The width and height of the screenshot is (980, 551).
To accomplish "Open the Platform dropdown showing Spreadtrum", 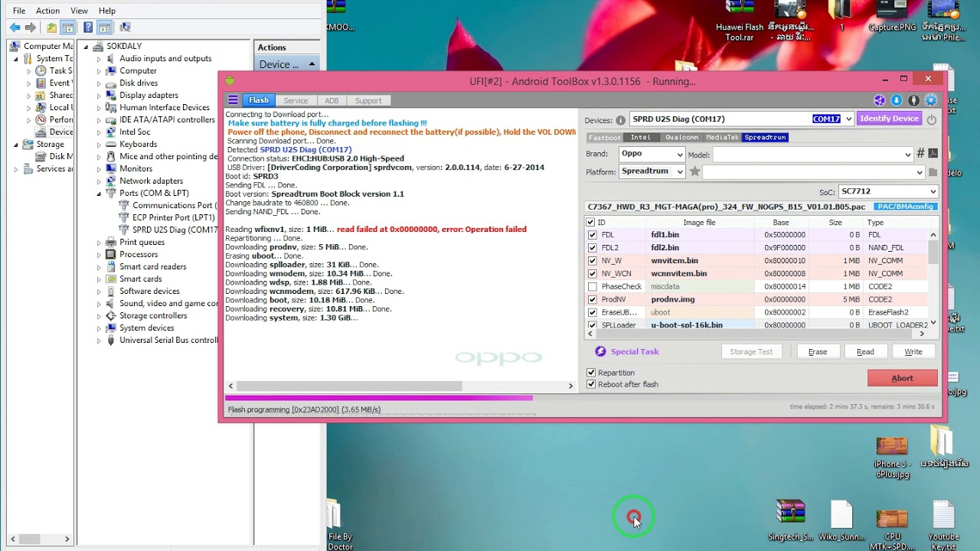I will point(678,171).
